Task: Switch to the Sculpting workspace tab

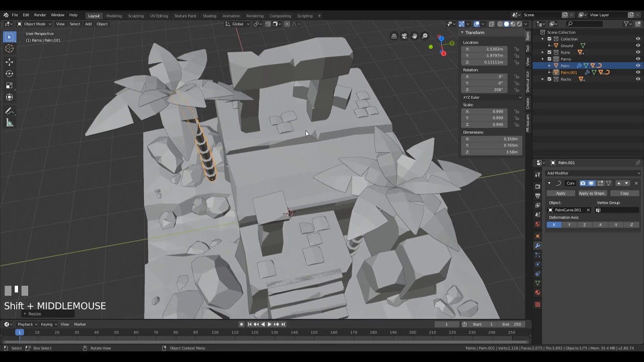Action: [x=136, y=16]
